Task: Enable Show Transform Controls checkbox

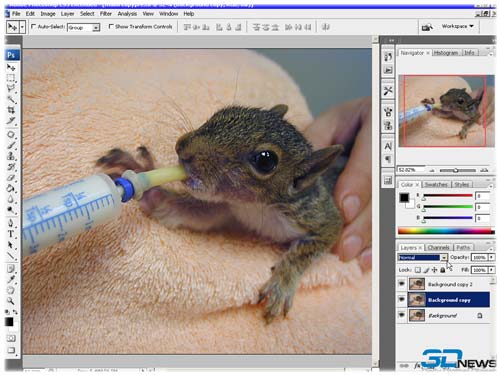Action: [111, 26]
